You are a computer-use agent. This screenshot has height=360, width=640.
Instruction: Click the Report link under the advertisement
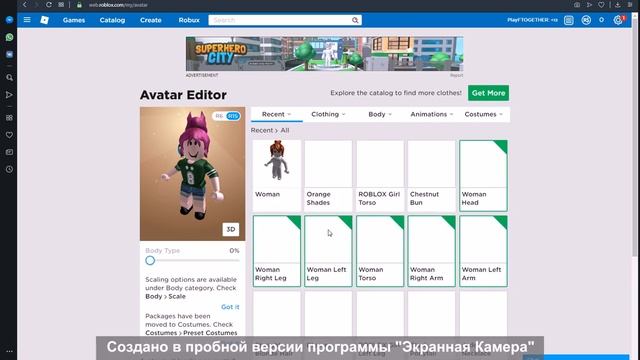tap(456, 75)
